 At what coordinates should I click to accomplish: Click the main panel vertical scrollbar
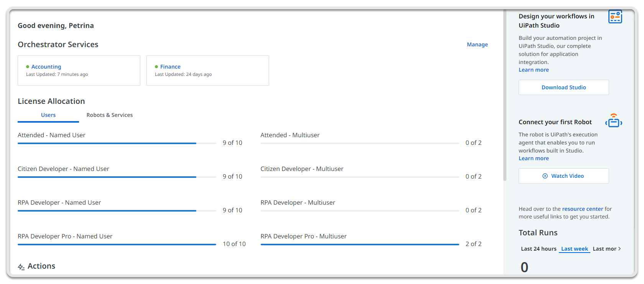505,95
